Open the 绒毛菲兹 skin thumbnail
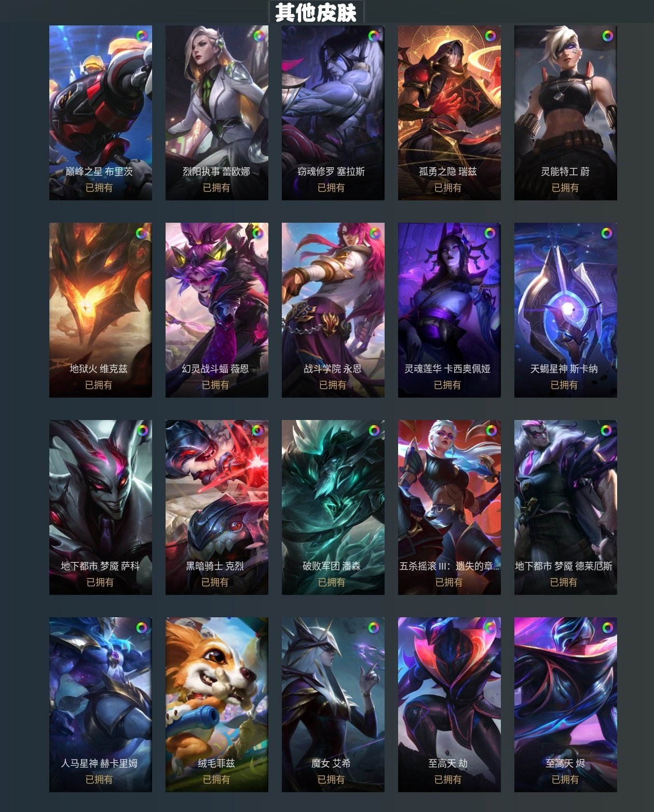The height and width of the screenshot is (812, 654). [x=217, y=705]
